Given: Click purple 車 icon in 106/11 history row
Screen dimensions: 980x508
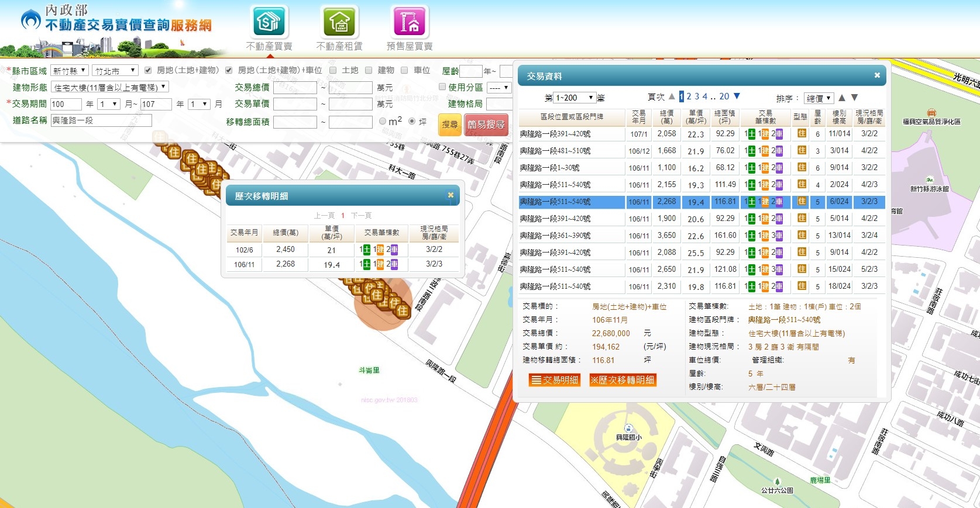Looking at the screenshot, I should [394, 264].
